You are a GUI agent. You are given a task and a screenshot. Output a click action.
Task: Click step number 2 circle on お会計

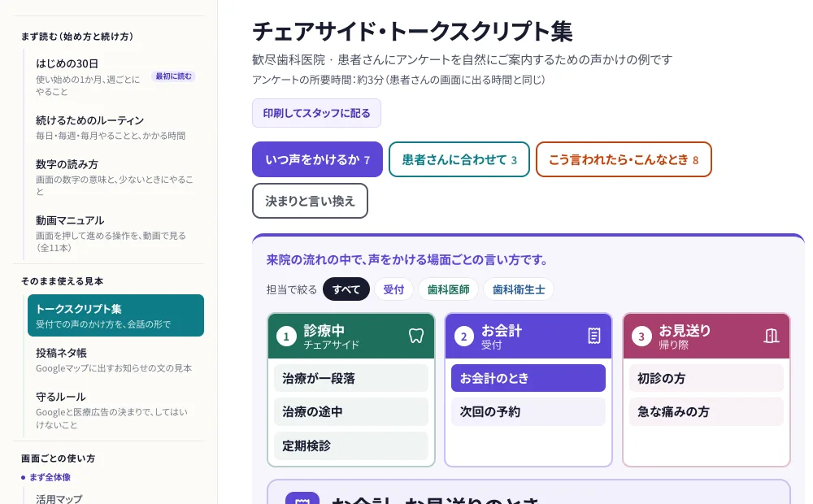(464, 337)
